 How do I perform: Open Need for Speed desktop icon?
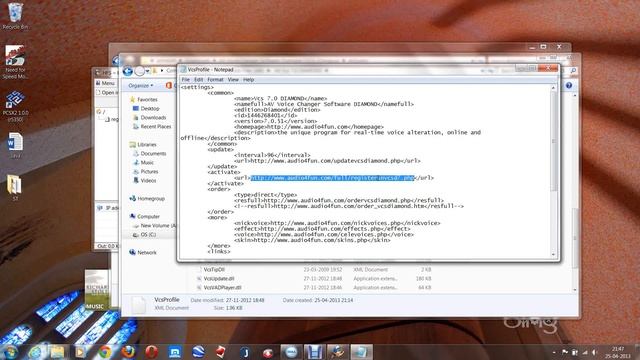15,62
